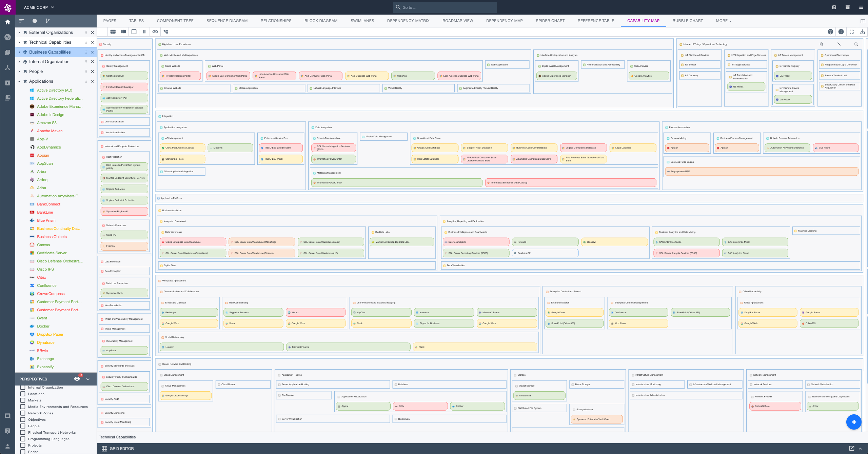Click the download icon at top right
The height and width of the screenshot is (454, 868).
(x=862, y=32)
